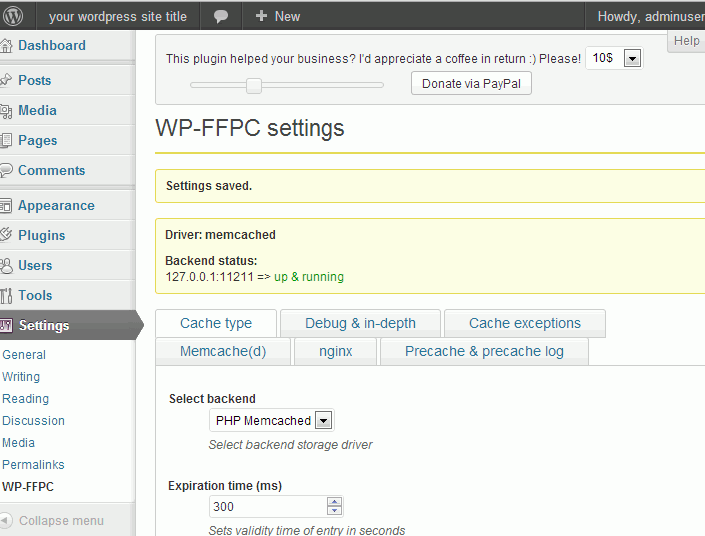Click the Appearance icon in sidebar
The width and height of the screenshot is (705, 536).
pos(6,205)
